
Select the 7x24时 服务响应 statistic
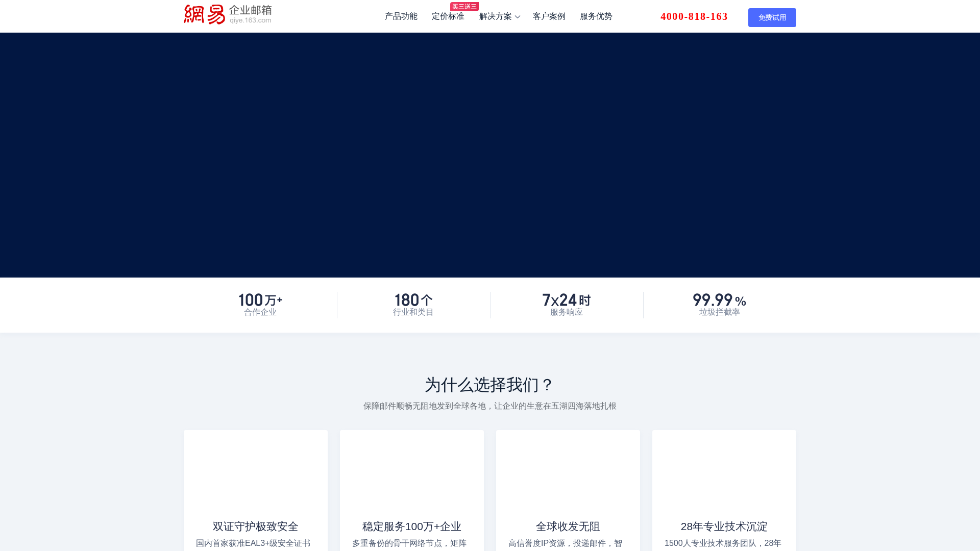(567, 305)
